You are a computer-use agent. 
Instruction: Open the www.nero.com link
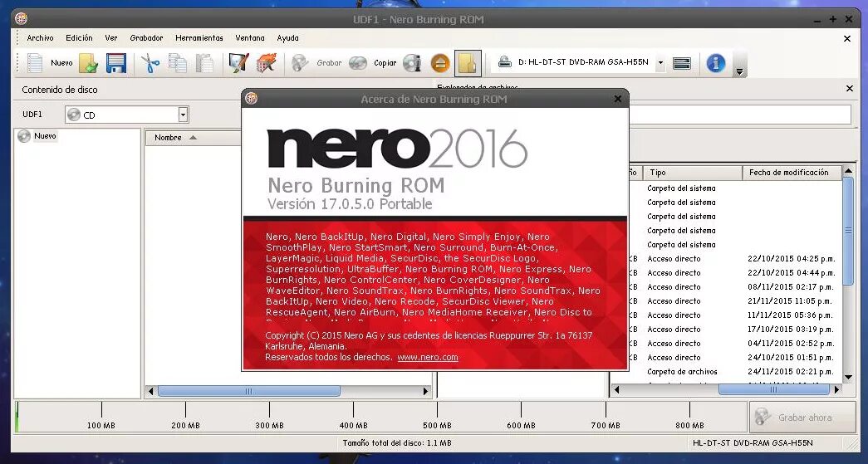click(x=428, y=357)
